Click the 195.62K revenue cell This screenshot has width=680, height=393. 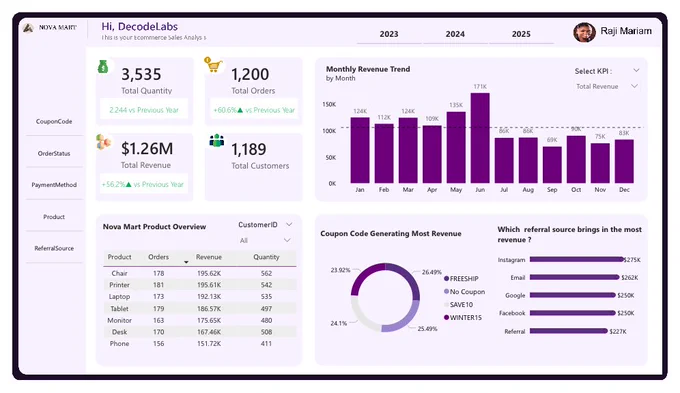point(209,273)
